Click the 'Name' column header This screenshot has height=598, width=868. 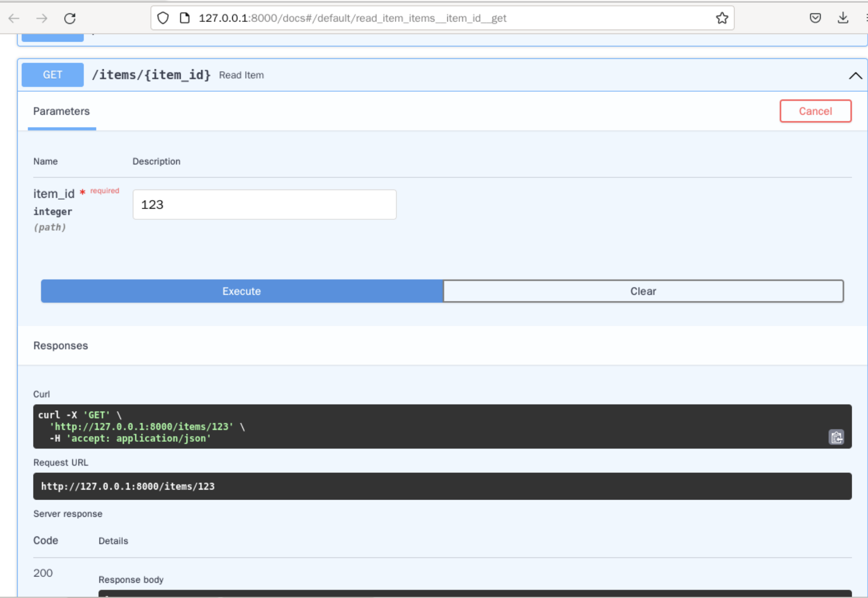pos(45,161)
